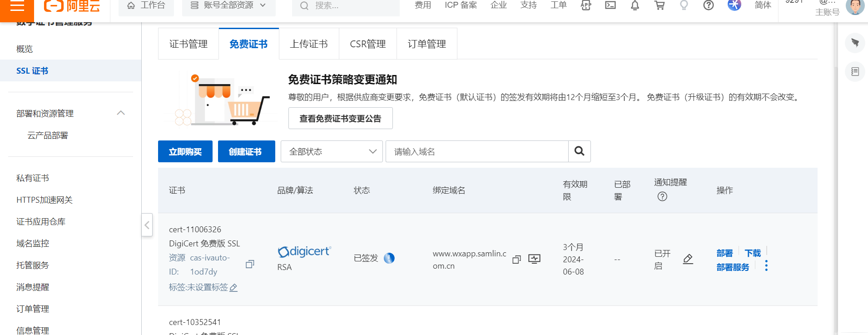Image resolution: width=868 pixels, height=335 pixels.
Task: Collapse the 部署和资源管理 section
Action: click(121, 113)
